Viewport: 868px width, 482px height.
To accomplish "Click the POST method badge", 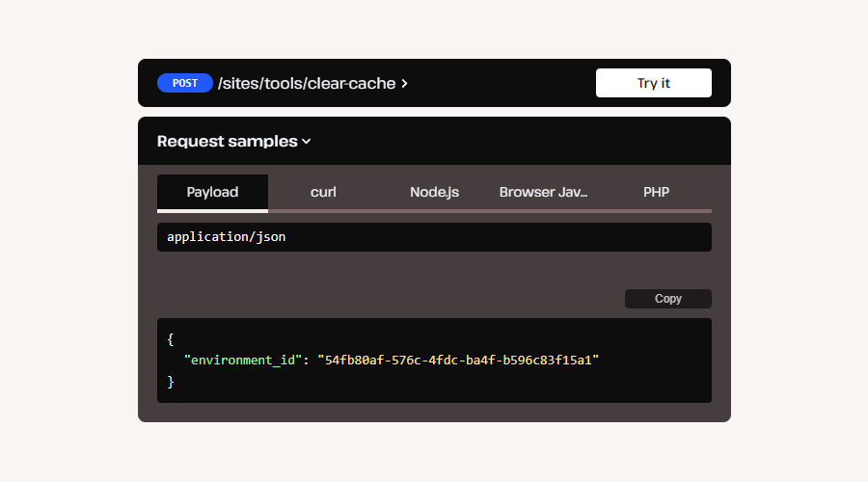I will [x=185, y=83].
